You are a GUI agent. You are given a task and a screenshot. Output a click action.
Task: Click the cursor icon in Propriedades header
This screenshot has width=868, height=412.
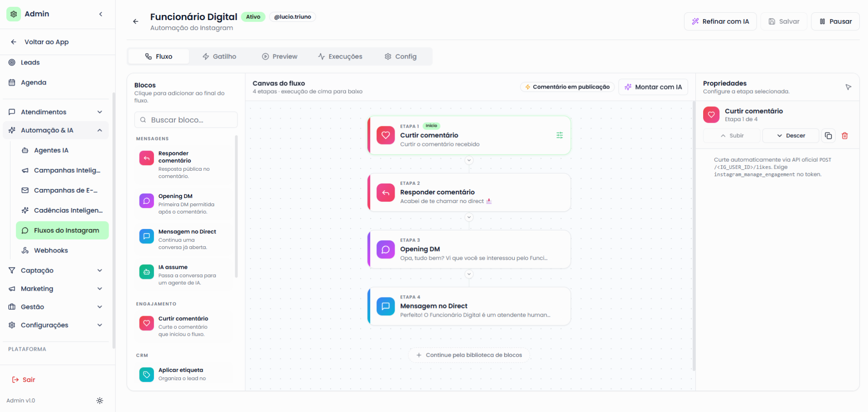pyautogui.click(x=848, y=87)
